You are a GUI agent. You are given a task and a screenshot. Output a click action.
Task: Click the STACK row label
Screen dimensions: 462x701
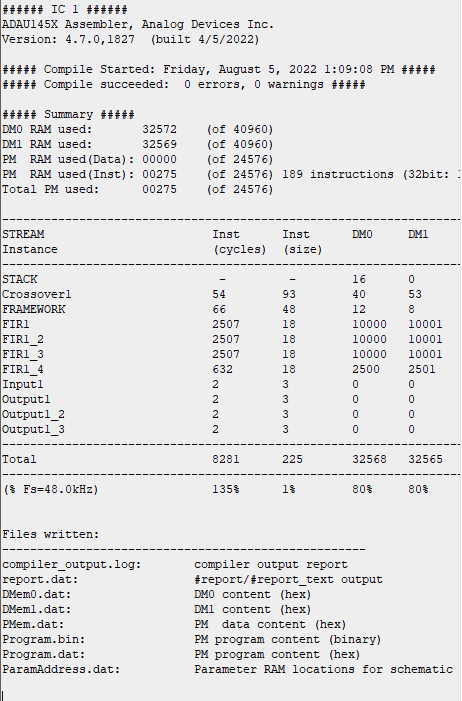20,279
